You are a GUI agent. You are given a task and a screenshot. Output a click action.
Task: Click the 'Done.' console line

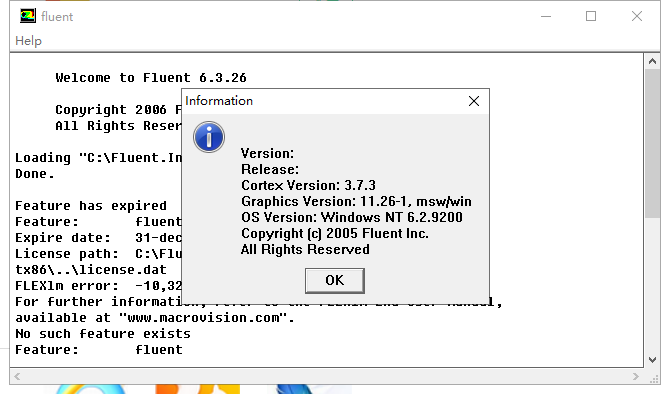[x=35, y=174]
